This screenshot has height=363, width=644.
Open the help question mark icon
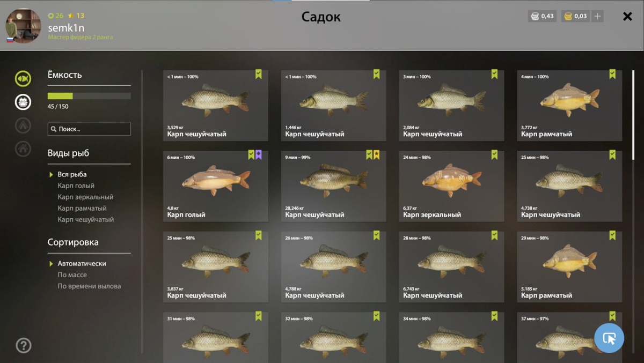[x=24, y=345]
